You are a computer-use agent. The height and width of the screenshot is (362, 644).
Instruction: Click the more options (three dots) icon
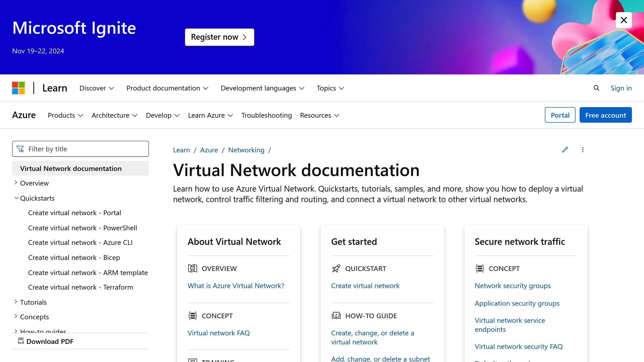pos(583,149)
